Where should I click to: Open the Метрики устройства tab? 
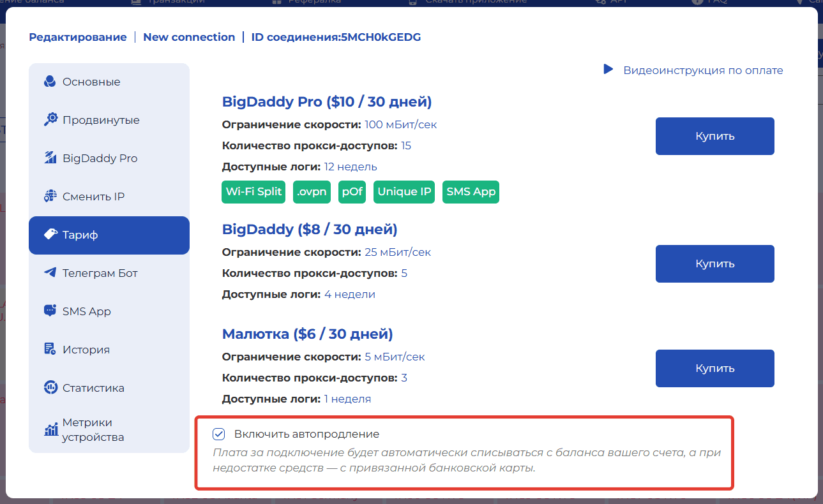click(109, 430)
